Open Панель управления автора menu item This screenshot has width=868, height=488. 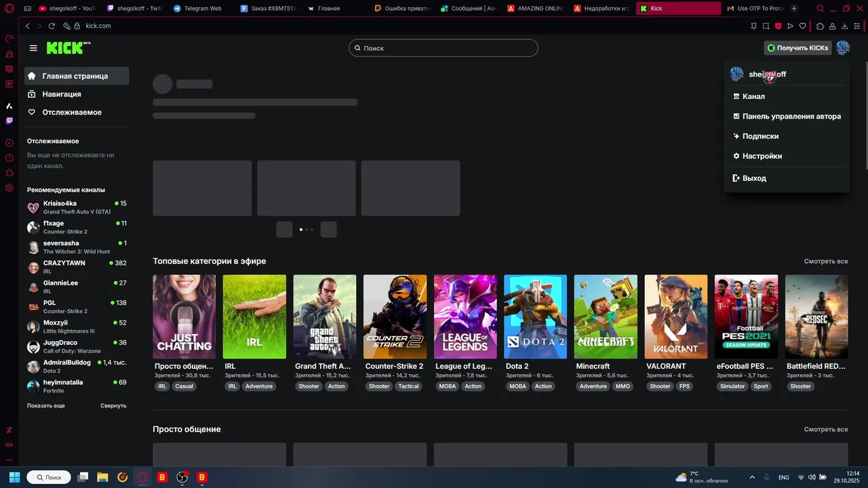tap(787, 116)
